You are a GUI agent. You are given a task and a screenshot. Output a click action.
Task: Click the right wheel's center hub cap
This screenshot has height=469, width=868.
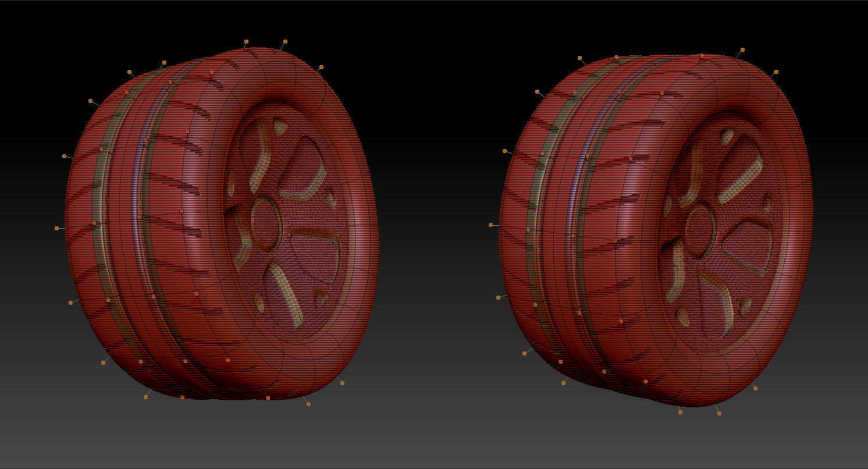pyautogui.click(x=700, y=230)
